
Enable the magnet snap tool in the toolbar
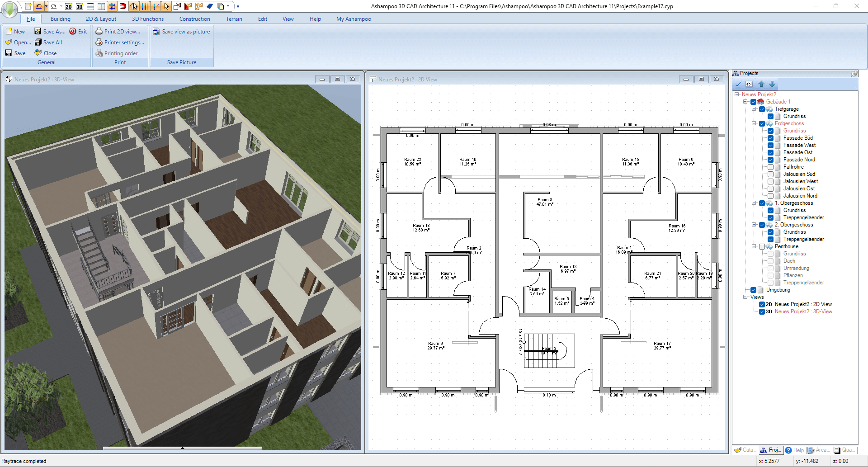point(123,7)
